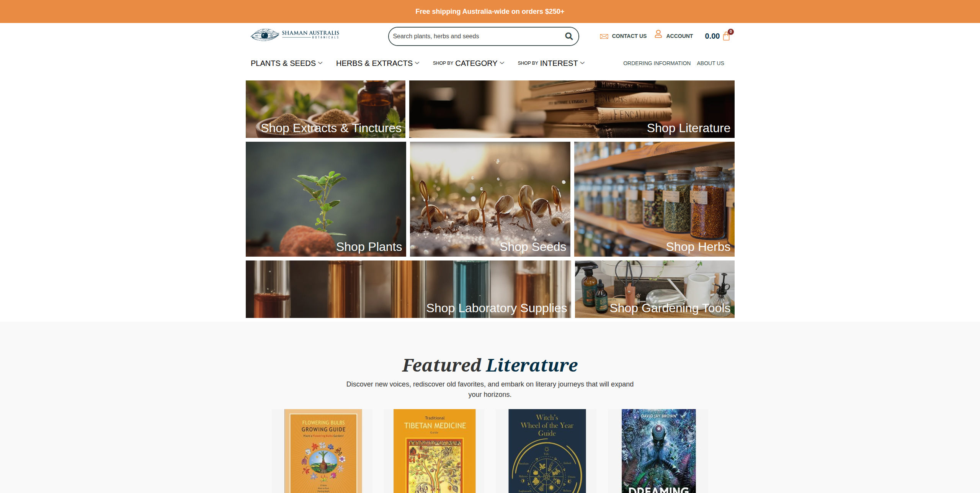Select the Shop Seeds tile

[490, 199]
